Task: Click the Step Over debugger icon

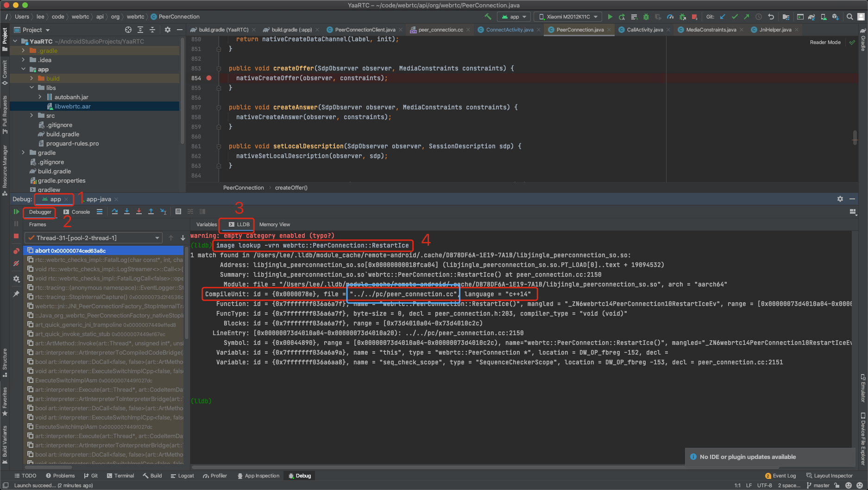Action: click(115, 212)
